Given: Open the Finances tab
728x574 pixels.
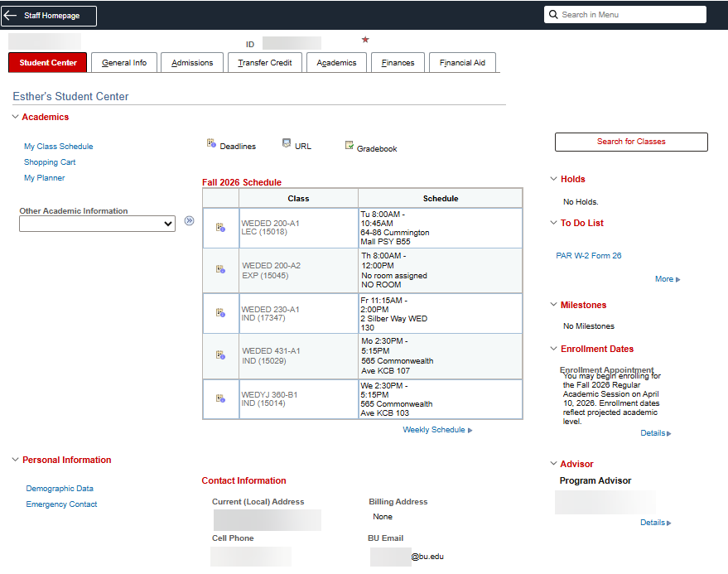Looking at the screenshot, I should (x=398, y=62).
